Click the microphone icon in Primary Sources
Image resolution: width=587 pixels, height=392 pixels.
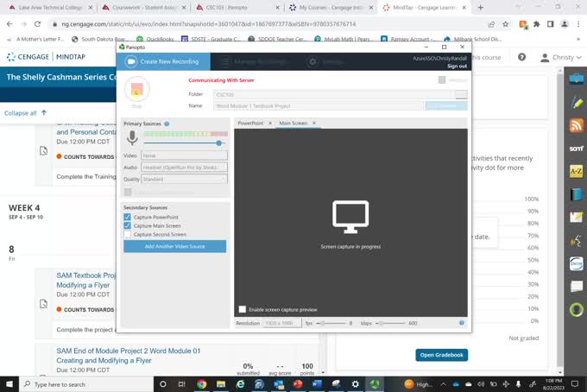(132, 138)
